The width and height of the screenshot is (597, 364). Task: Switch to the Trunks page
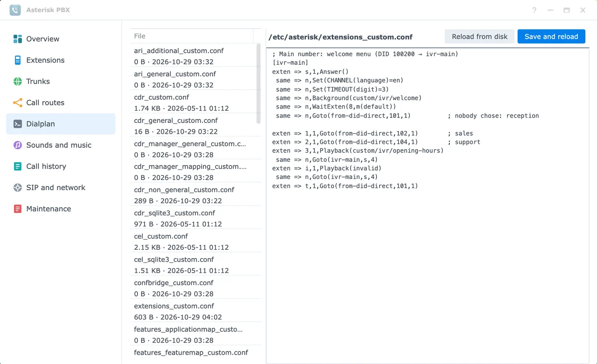[x=61, y=82]
